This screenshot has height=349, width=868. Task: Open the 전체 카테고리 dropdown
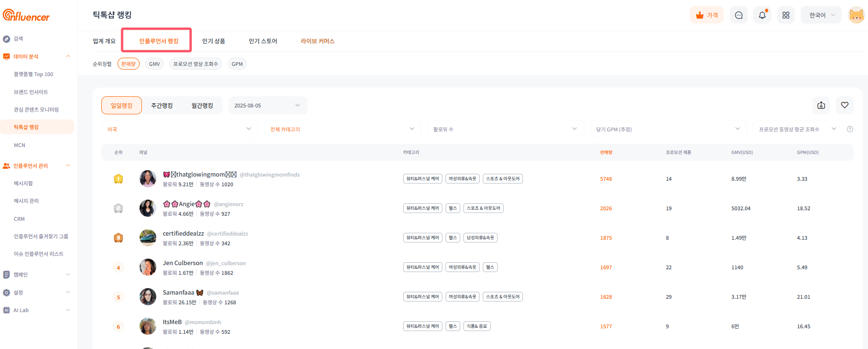coord(342,129)
